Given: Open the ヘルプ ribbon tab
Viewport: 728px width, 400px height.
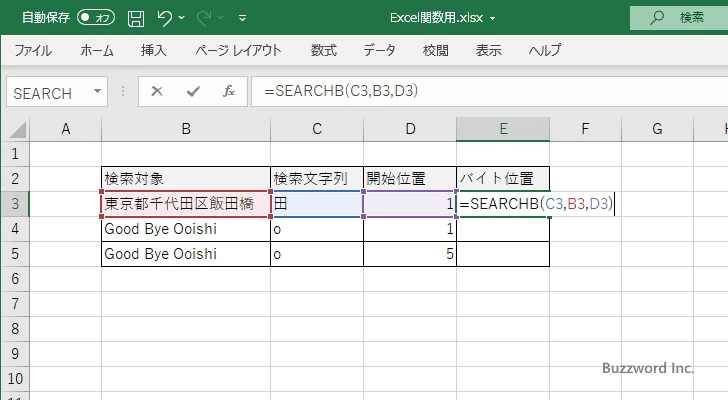Looking at the screenshot, I should tap(545, 50).
